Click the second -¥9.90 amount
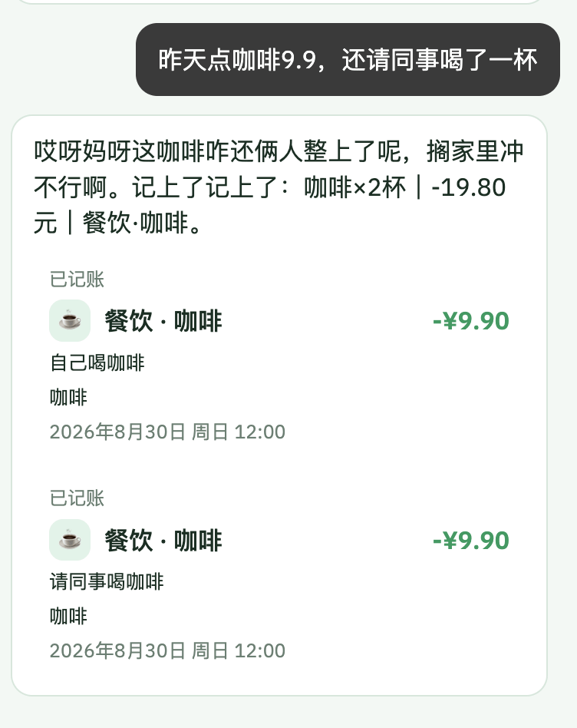This screenshot has width=577, height=728. click(471, 540)
